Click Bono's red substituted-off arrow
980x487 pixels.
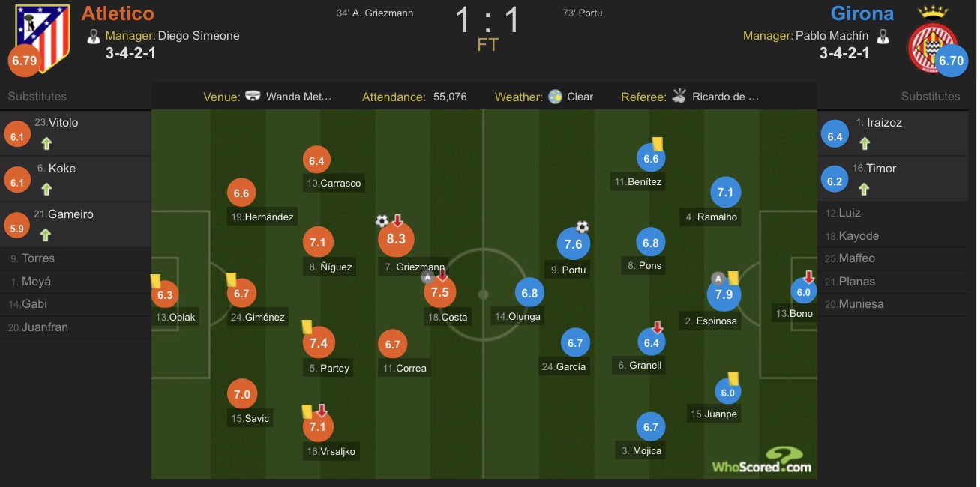click(x=809, y=276)
